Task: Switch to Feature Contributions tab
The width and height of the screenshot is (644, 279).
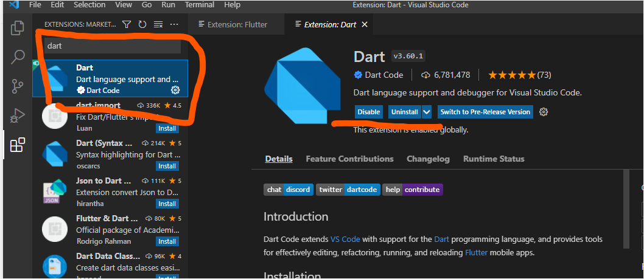Action: point(349,159)
